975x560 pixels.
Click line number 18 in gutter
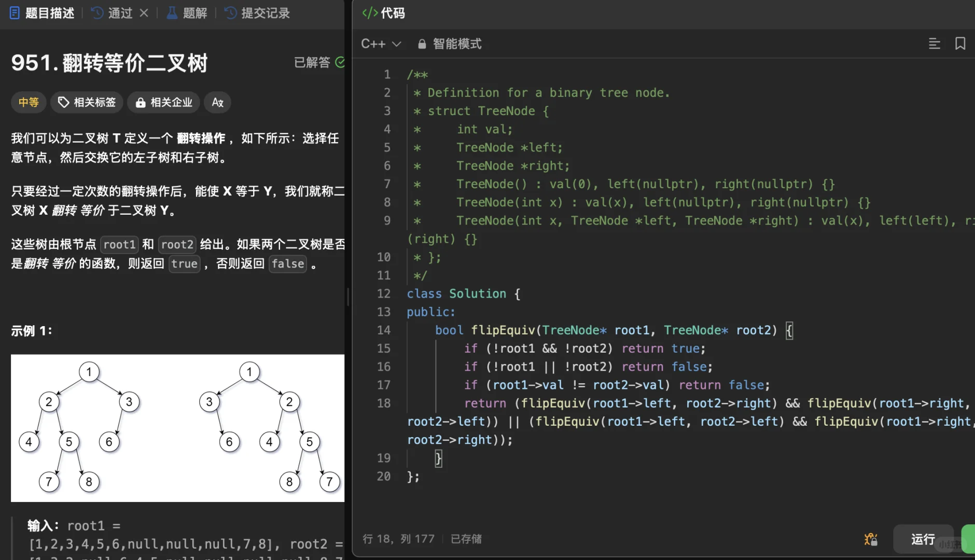(x=384, y=403)
